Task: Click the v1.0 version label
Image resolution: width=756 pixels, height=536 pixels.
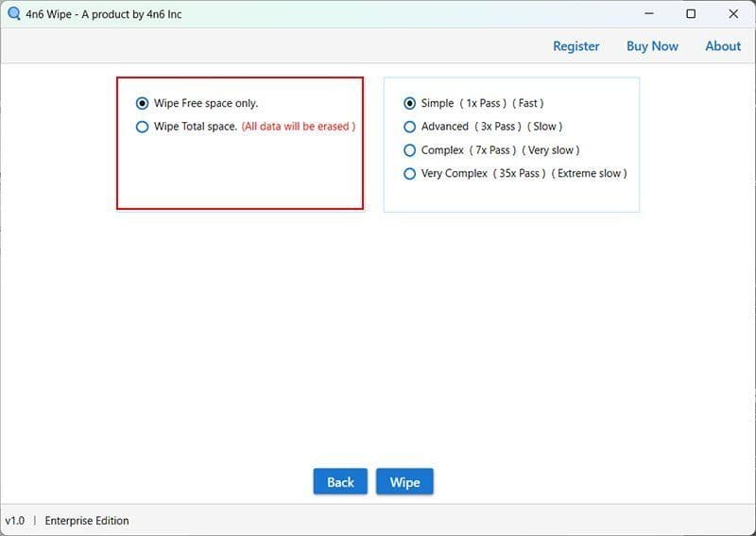Action: coord(15,521)
